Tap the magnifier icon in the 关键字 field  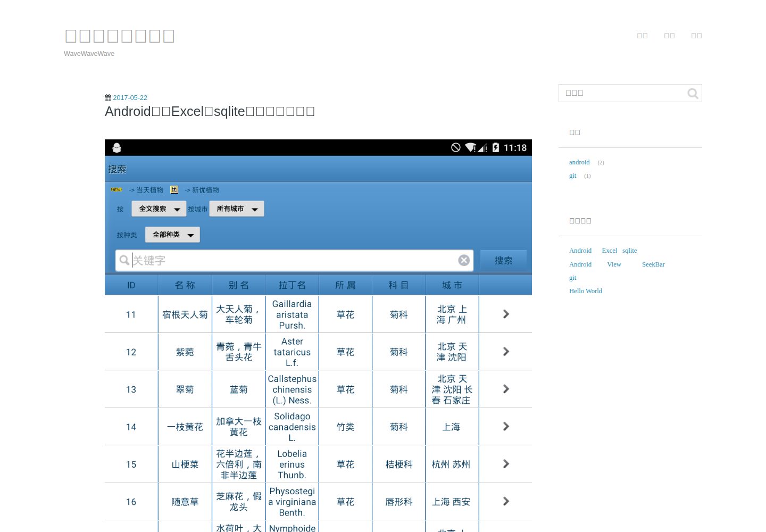(124, 260)
